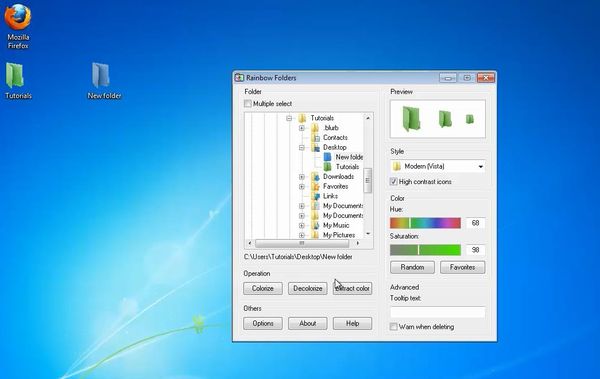Screen dimensions: 600x379
Task: Click the smallest folder preview icon
Action: [470, 119]
